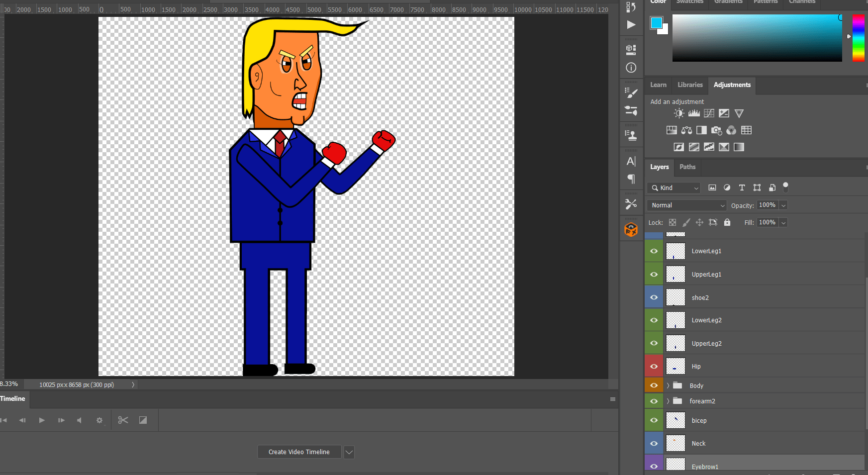Switch to the Libraries tab

[x=690, y=85]
